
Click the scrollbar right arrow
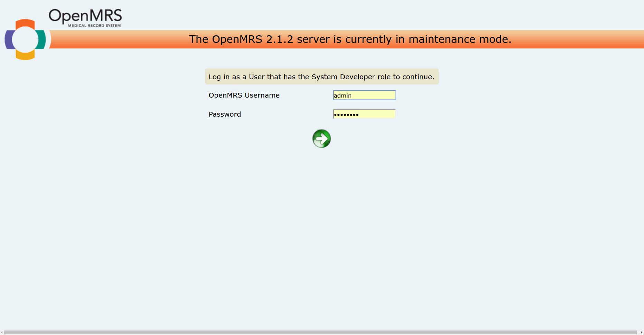pos(641,332)
